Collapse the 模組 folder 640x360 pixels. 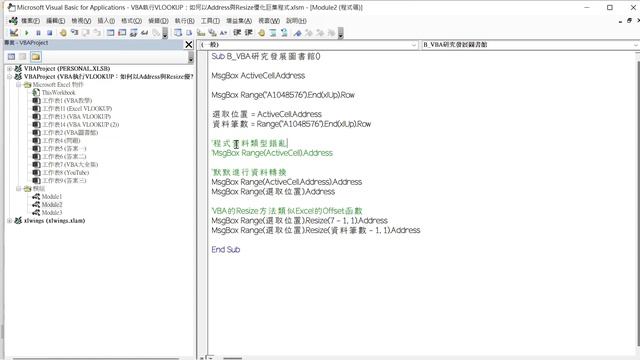18,189
